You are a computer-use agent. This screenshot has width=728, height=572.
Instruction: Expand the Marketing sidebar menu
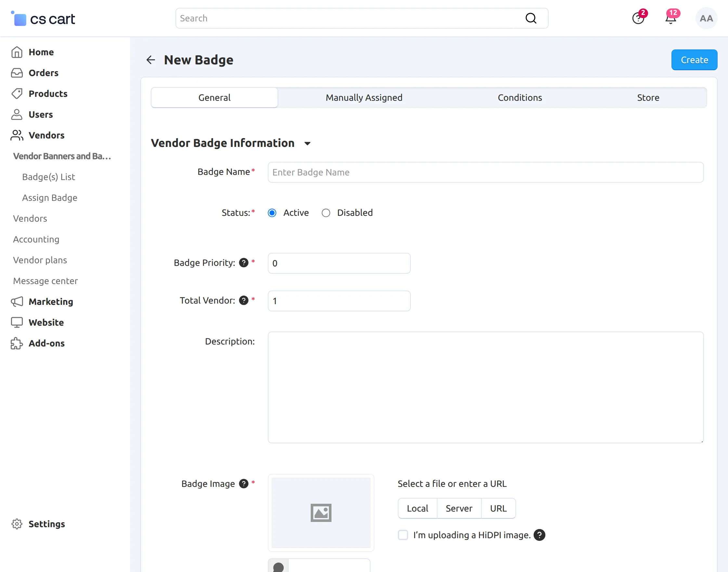click(x=51, y=302)
